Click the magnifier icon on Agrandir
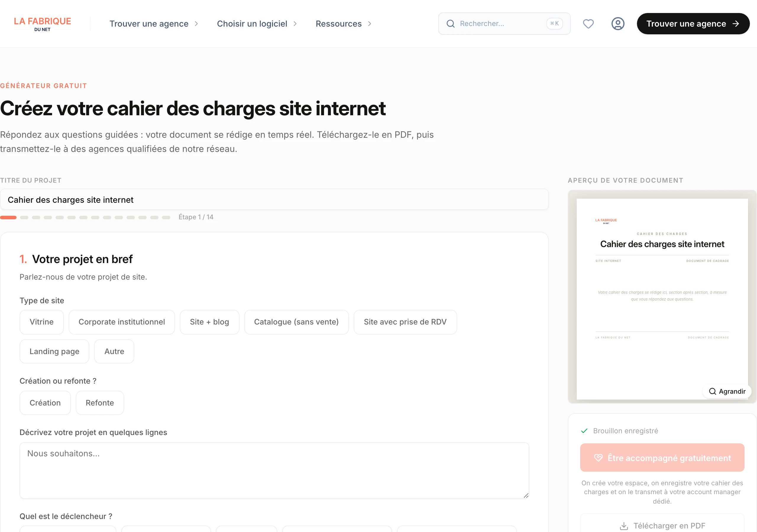Screen dimensions: 757x532 712,391
